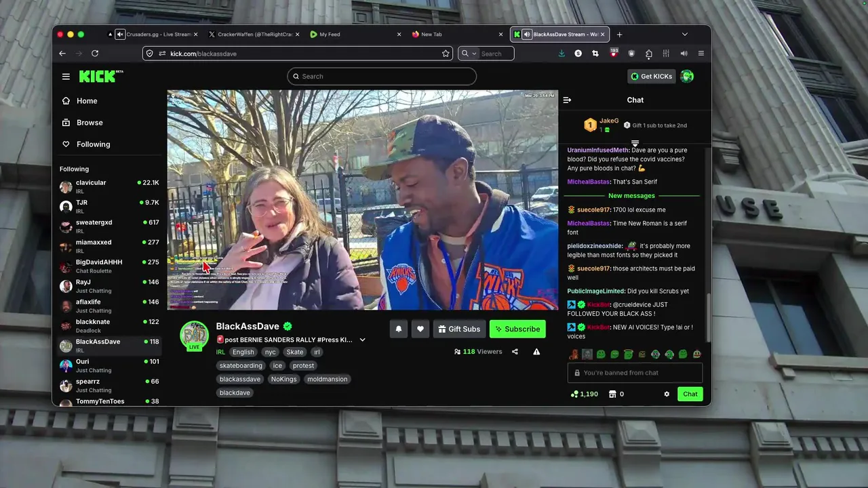The height and width of the screenshot is (488, 868).
Task: Expand the stream title details
Action: pyautogui.click(x=362, y=340)
